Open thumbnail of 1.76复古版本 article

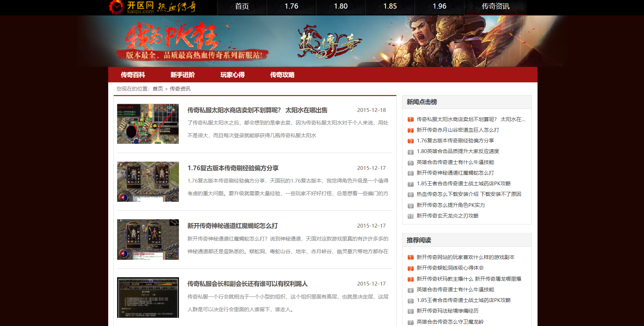pos(148,182)
